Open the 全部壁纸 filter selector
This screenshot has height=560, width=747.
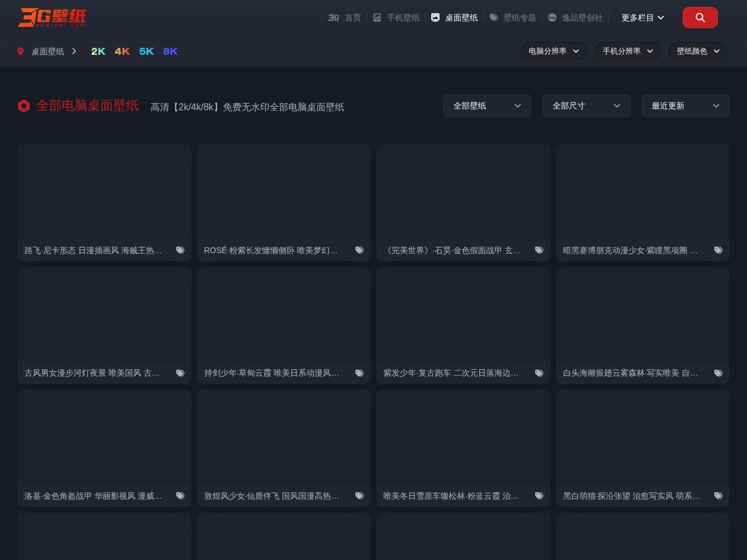point(487,106)
